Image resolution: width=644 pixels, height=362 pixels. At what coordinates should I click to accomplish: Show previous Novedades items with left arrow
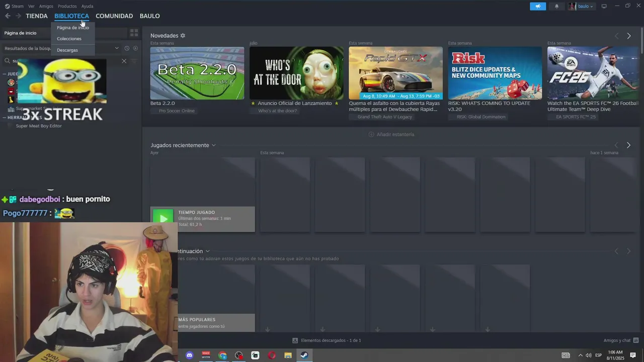[x=616, y=36]
